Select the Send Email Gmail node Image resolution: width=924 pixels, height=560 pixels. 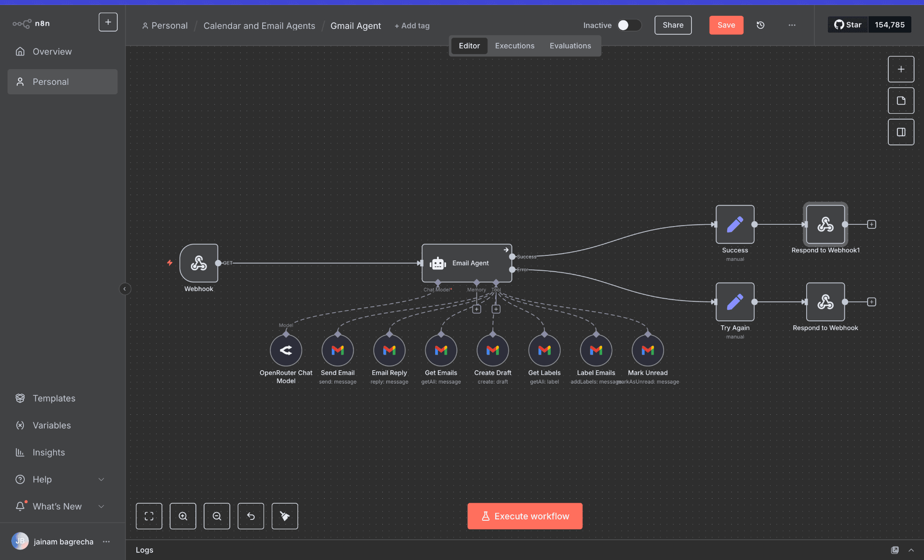(338, 350)
